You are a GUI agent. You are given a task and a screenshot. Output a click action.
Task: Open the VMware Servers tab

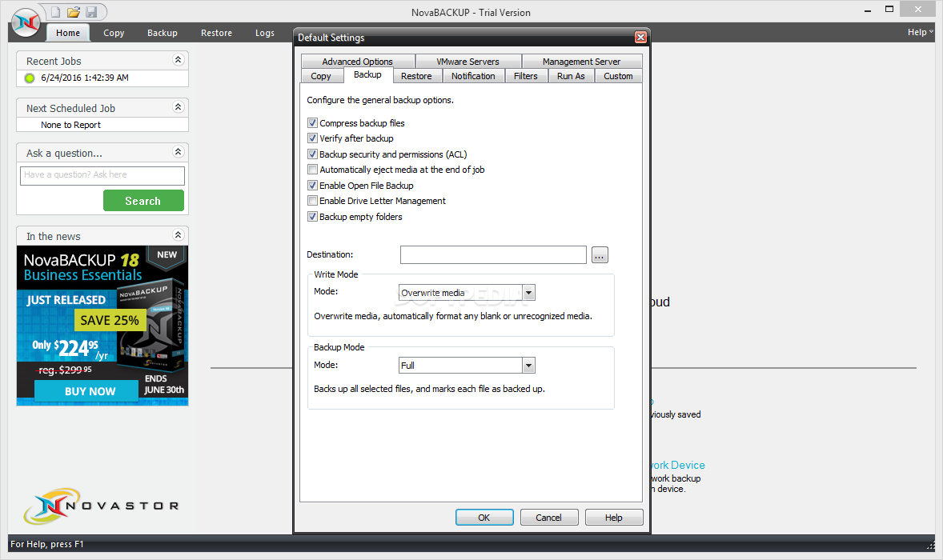tap(467, 62)
